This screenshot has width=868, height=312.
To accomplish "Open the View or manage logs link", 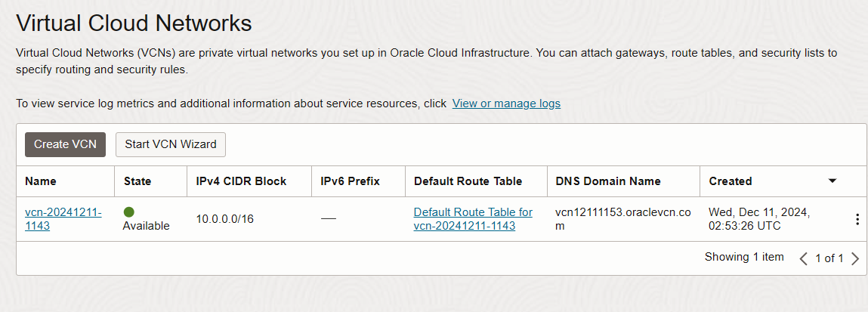I will [506, 103].
